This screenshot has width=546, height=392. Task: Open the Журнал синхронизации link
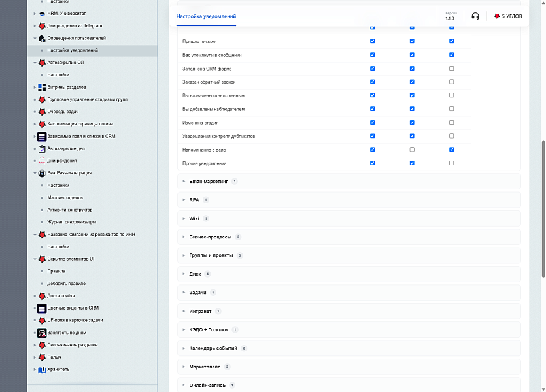72,222
